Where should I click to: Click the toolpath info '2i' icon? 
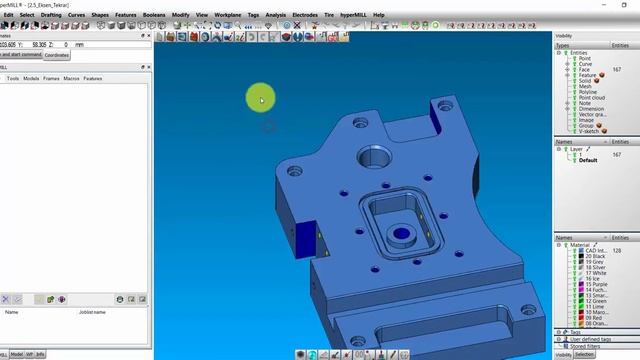[240, 37]
